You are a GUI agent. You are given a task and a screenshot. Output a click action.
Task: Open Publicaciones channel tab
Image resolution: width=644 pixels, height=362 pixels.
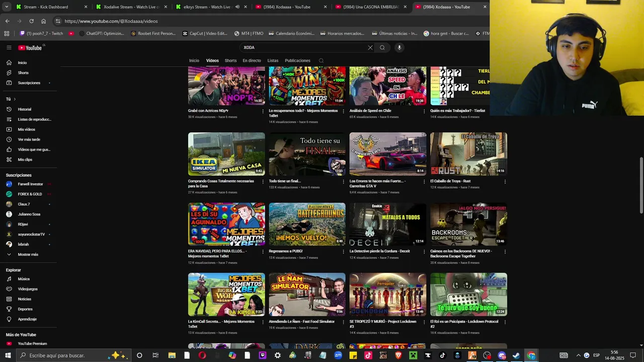coord(297,61)
